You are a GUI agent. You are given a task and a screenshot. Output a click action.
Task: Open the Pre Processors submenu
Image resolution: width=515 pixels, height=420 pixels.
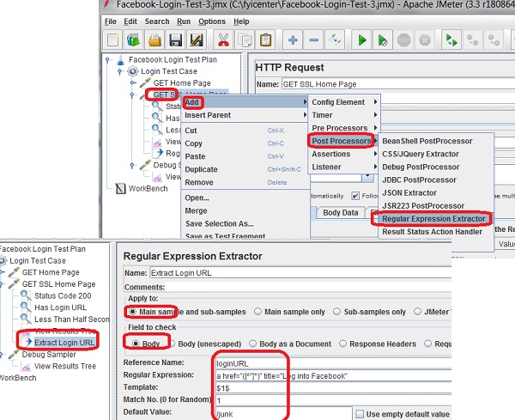(344, 128)
